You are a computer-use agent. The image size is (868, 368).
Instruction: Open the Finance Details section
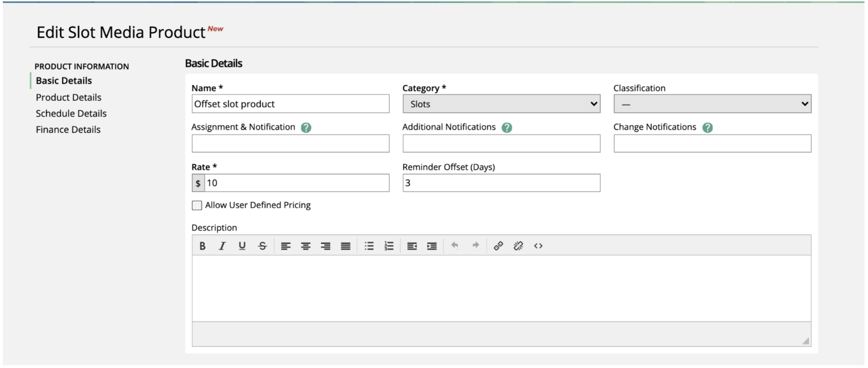click(x=68, y=130)
